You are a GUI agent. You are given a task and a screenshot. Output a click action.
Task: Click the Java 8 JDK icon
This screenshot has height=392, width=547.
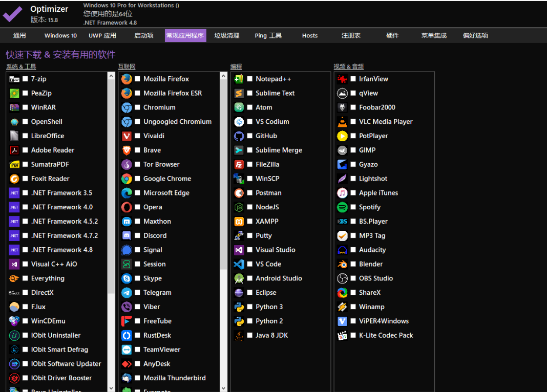pos(239,336)
